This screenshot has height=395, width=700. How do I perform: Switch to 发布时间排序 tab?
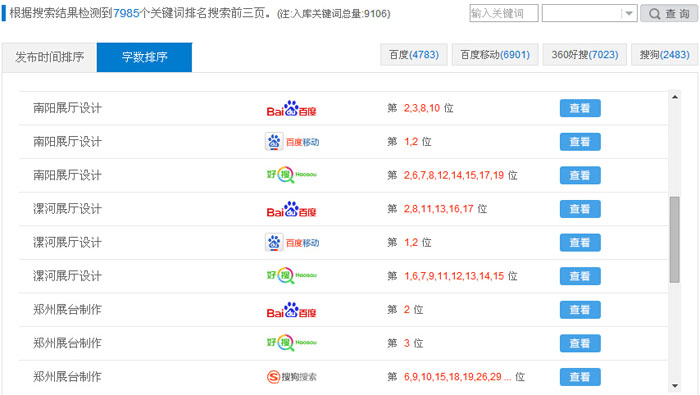click(x=50, y=57)
